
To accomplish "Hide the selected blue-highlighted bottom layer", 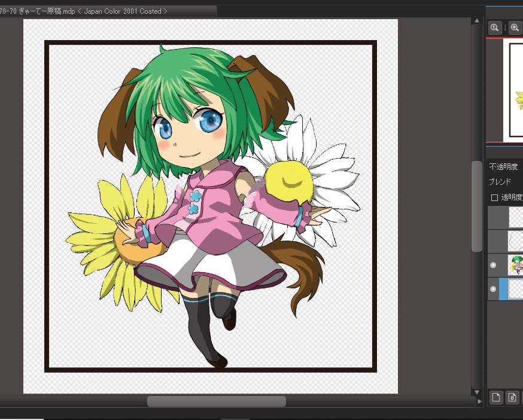I will (493, 289).
